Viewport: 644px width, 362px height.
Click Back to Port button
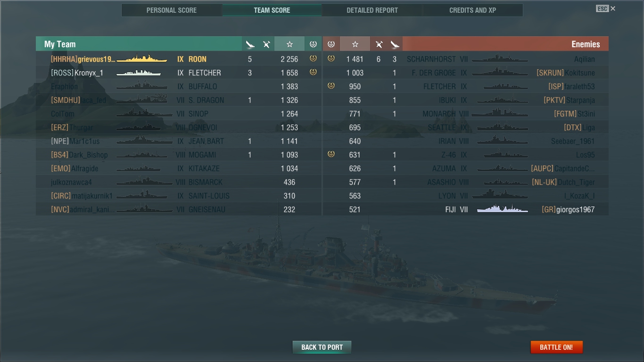pos(322,347)
